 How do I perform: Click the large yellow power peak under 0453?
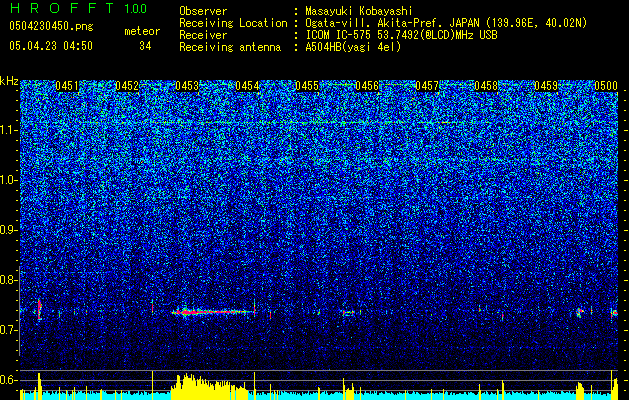pyautogui.click(x=209, y=386)
